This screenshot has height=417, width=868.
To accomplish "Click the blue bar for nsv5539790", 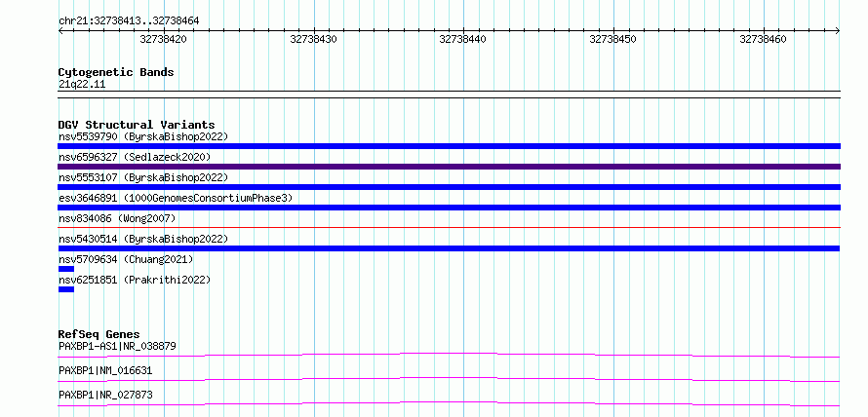I will point(449,146).
